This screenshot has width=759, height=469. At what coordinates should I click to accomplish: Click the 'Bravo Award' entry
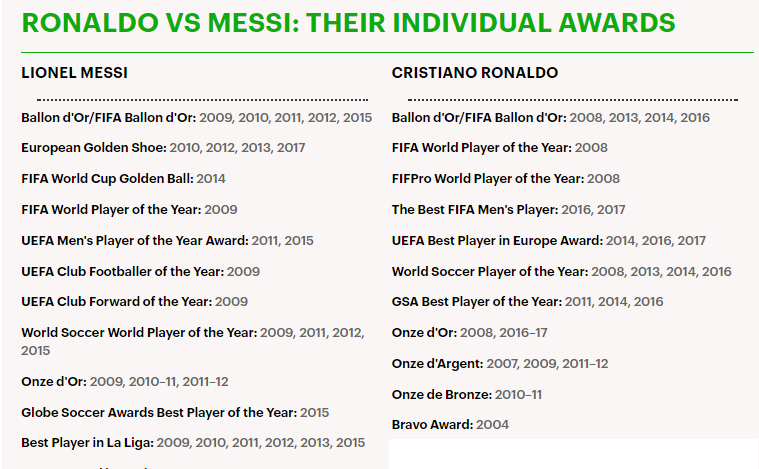431,425
